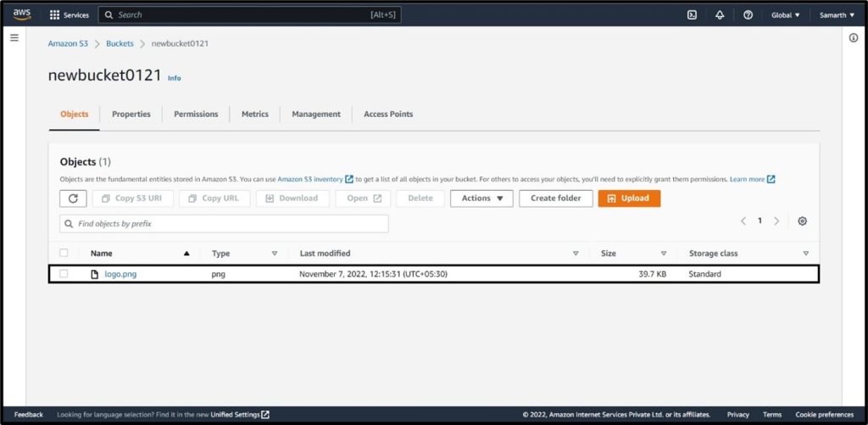The width and height of the screenshot is (868, 425).
Task: Sort by the Name column arrow
Action: (x=186, y=254)
